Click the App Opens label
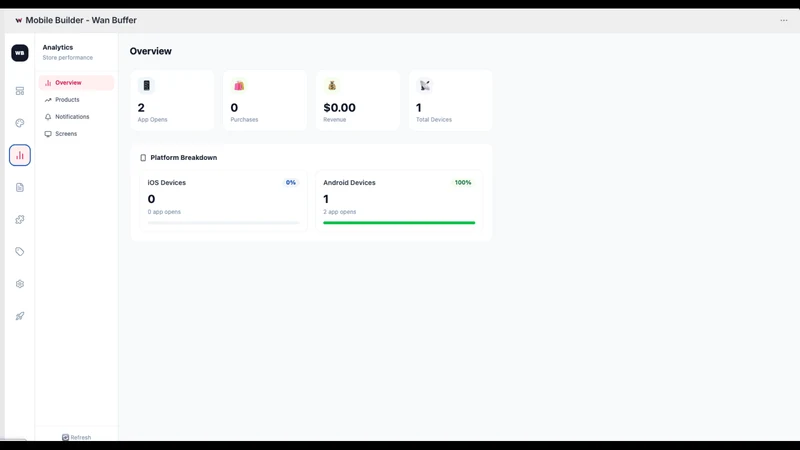The width and height of the screenshot is (800, 450). coord(152,119)
